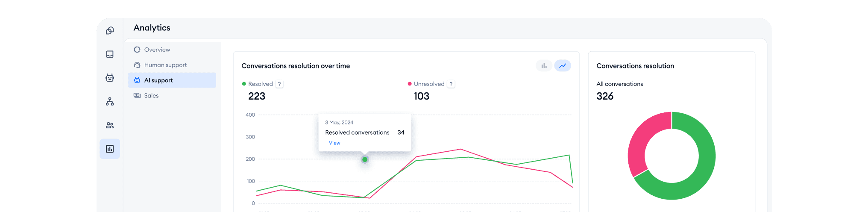
Task: Switch chart to line view
Action: [x=563, y=66]
